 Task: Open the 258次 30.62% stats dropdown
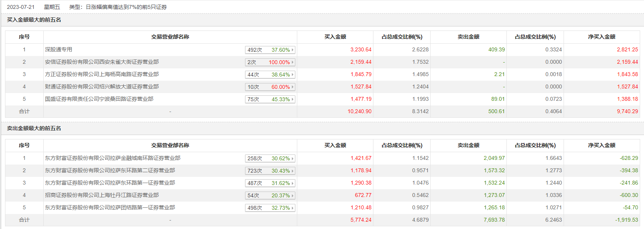(x=270, y=158)
